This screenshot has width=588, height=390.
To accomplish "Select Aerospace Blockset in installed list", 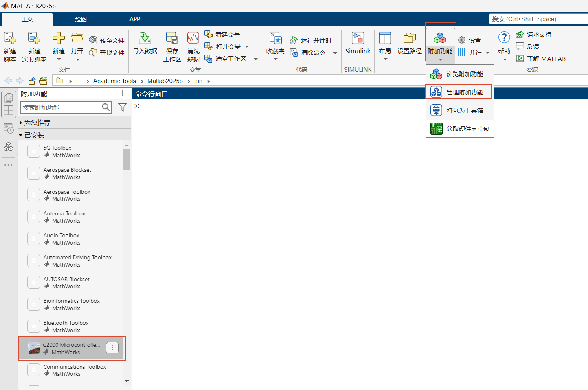I will [x=70, y=173].
